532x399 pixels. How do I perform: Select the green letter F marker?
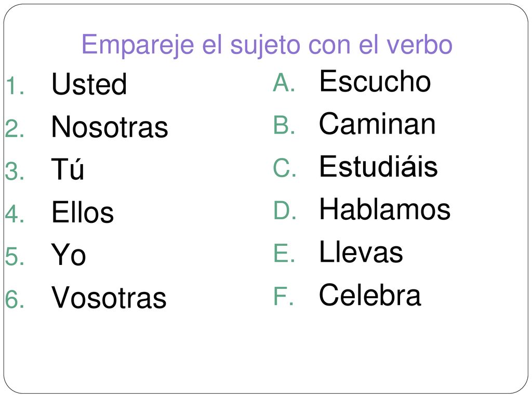click(x=283, y=296)
